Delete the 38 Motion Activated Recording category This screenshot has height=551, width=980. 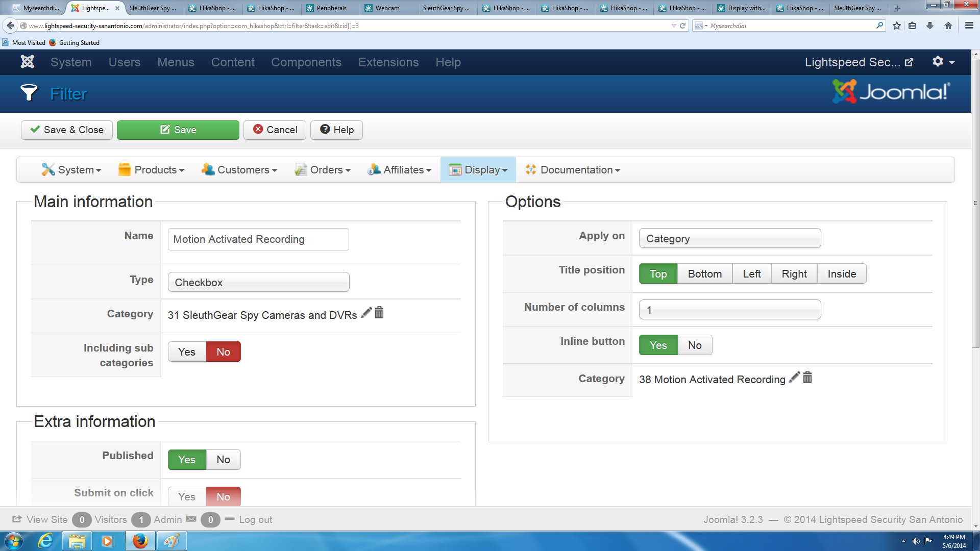(x=807, y=378)
